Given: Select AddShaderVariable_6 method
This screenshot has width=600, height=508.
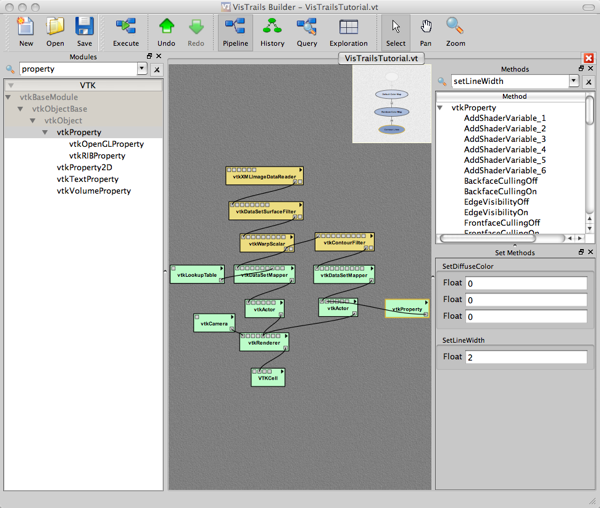Looking at the screenshot, I should coord(505,171).
